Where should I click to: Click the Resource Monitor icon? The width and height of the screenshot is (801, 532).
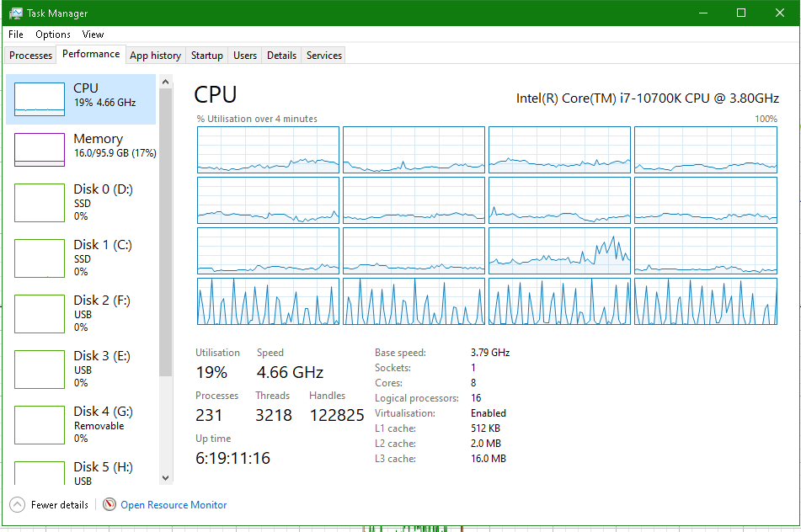[x=109, y=505]
